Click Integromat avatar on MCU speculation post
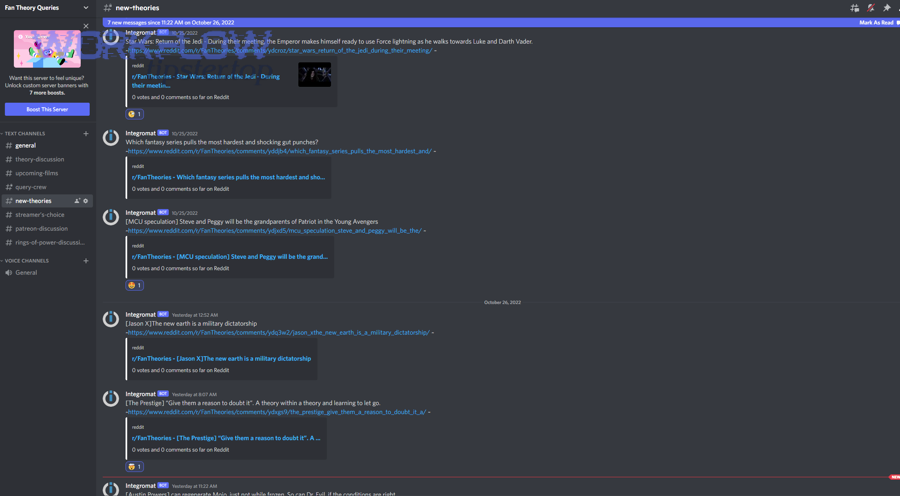Viewport: 900px width, 496px height. tap(111, 217)
